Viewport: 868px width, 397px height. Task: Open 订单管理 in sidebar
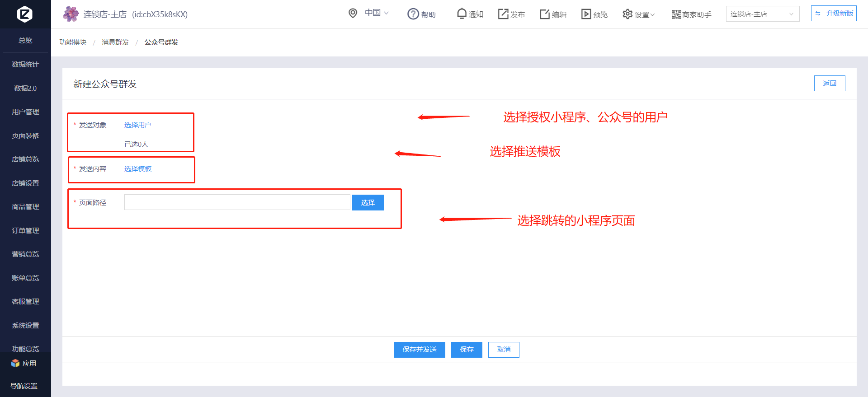click(25, 231)
